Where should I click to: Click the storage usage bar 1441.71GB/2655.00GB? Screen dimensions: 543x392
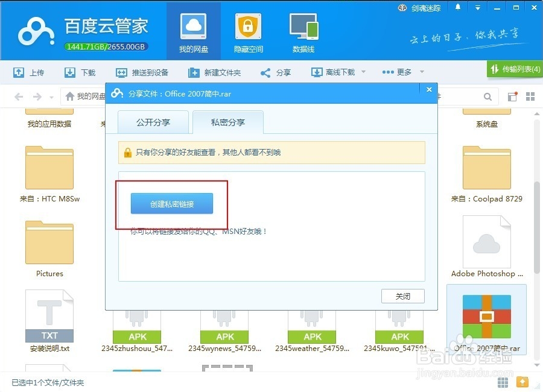[106, 46]
